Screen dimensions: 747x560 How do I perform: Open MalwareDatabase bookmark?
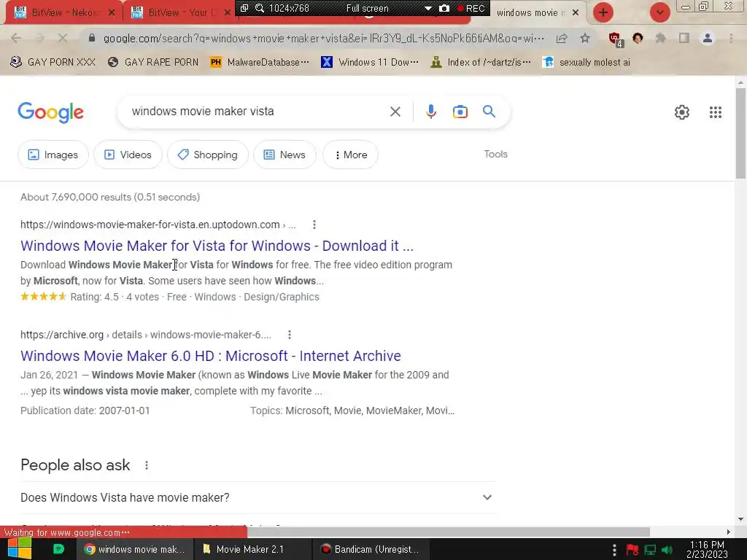260,63
